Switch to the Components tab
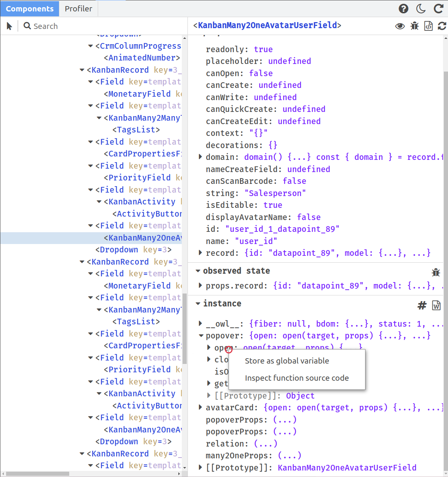 [x=30, y=8]
